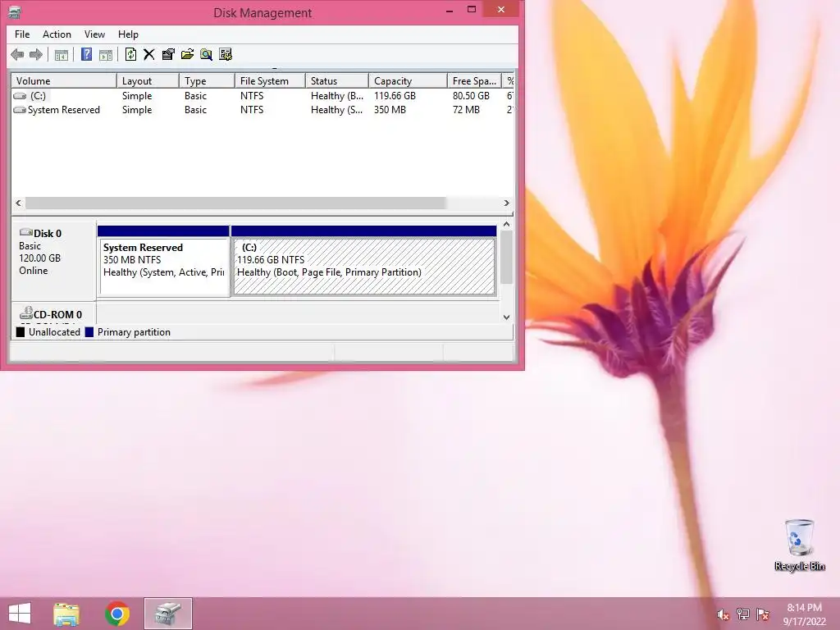The height and width of the screenshot is (630, 840).
Task: Click the Disk 0 drive icon
Action: click(25, 232)
